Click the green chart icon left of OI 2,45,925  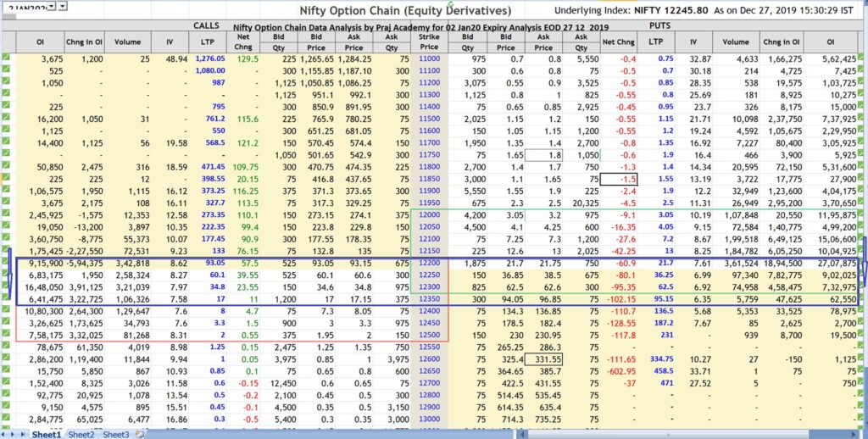point(6,217)
